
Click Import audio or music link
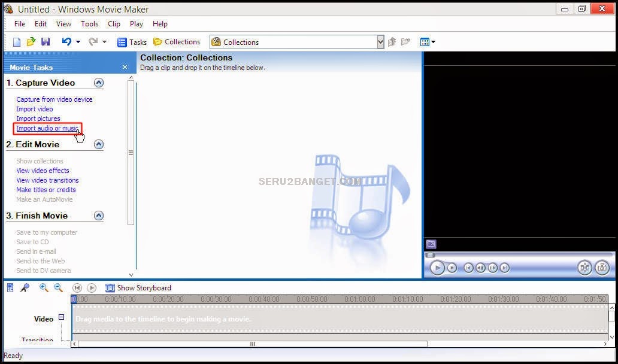pyautogui.click(x=47, y=129)
